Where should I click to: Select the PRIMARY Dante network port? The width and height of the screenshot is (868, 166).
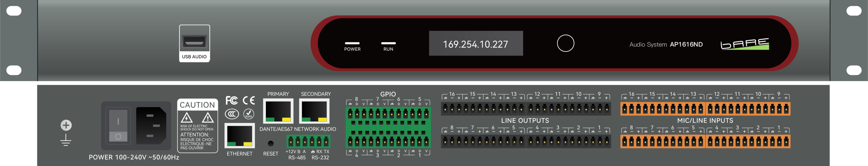pos(278,111)
